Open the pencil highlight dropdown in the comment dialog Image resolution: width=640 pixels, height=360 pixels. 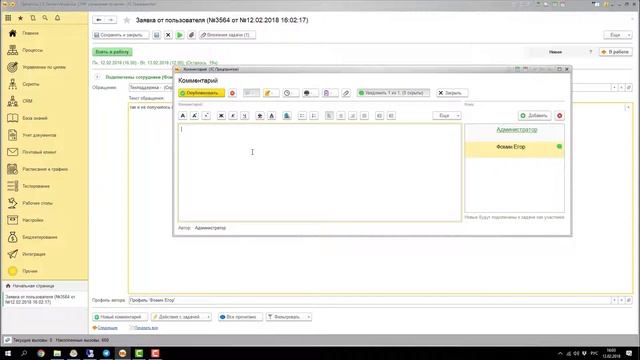271,93
